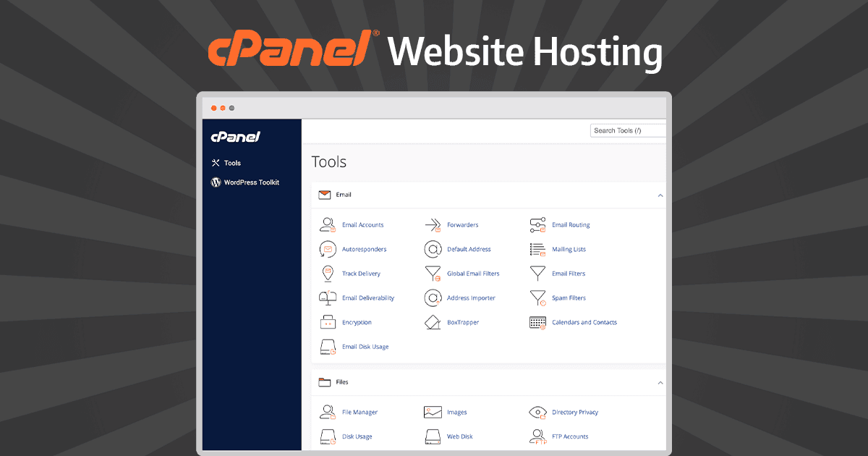Open Global Email Filters funnel icon
The height and width of the screenshot is (456, 868).
[x=433, y=274]
